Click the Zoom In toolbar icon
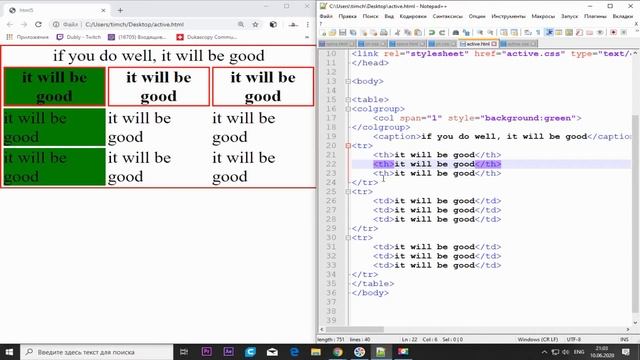The image size is (640, 360). point(480,33)
